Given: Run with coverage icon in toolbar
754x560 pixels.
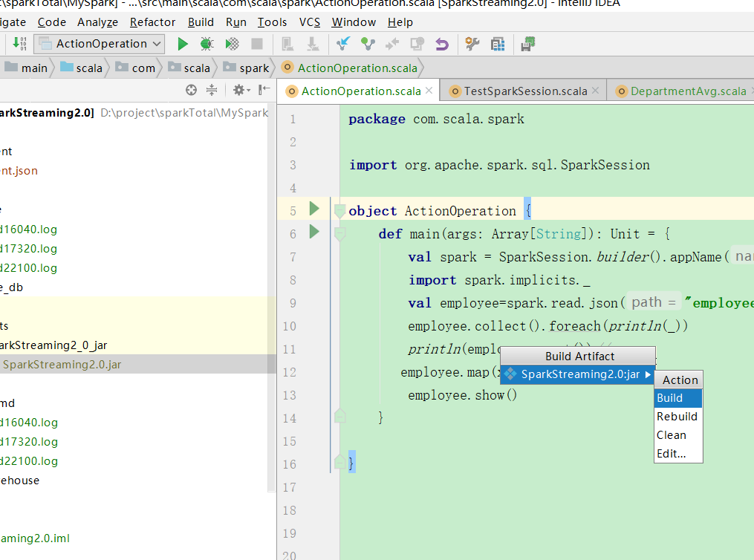Looking at the screenshot, I should tap(233, 44).
